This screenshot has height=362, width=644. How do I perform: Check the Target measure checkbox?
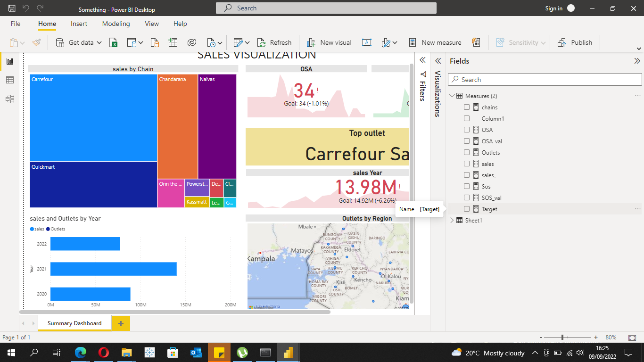click(467, 209)
